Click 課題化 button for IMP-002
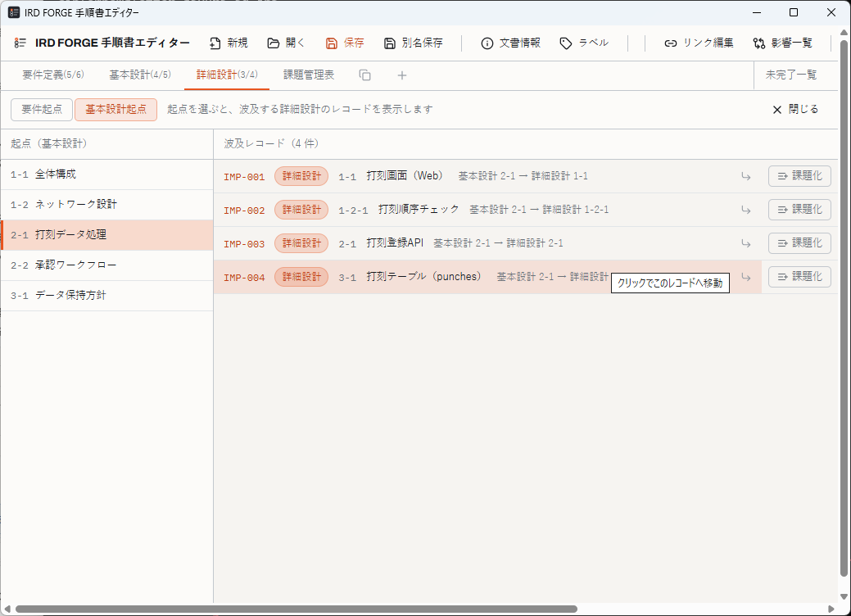The height and width of the screenshot is (616, 851). 799,210
